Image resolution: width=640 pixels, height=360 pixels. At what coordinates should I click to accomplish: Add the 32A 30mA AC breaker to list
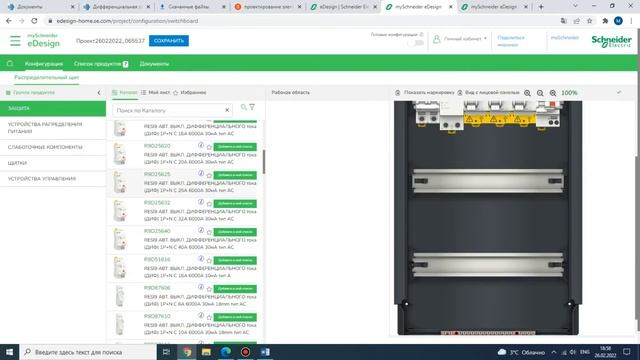pos(235,204)
